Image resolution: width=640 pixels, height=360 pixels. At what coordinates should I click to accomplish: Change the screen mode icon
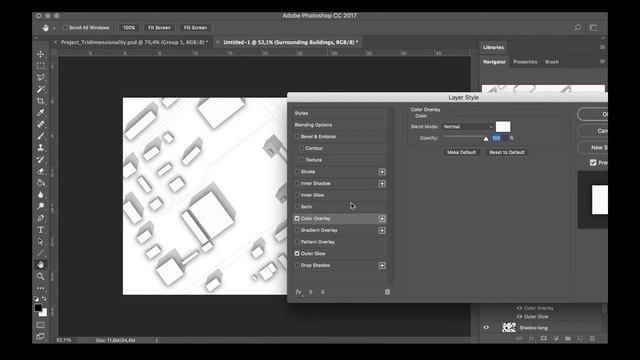[x=40, y=336]
